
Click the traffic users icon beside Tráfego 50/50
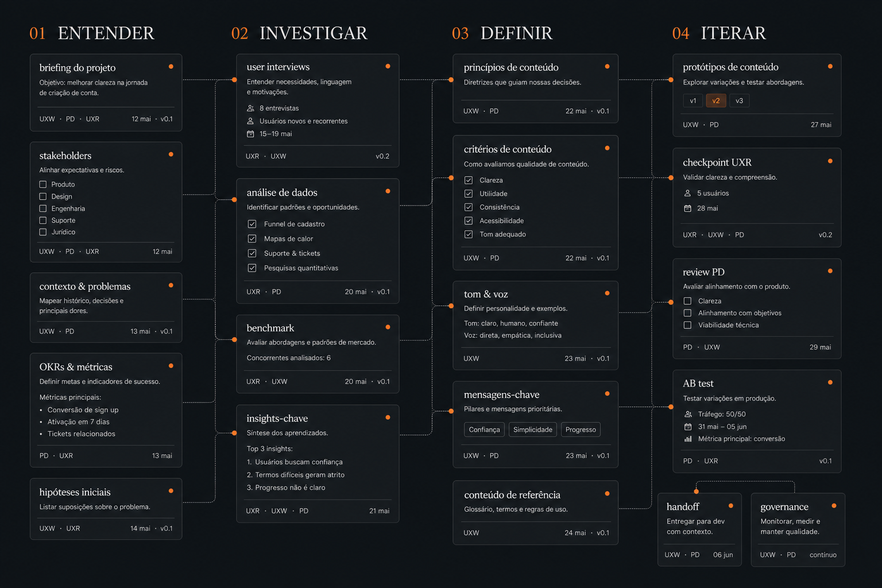tap(688, 414)
